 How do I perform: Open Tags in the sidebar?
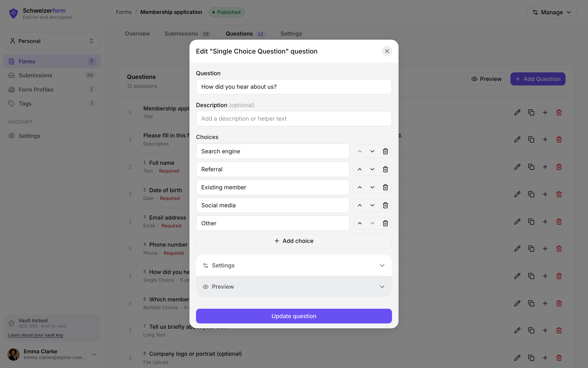click(52, 103)
